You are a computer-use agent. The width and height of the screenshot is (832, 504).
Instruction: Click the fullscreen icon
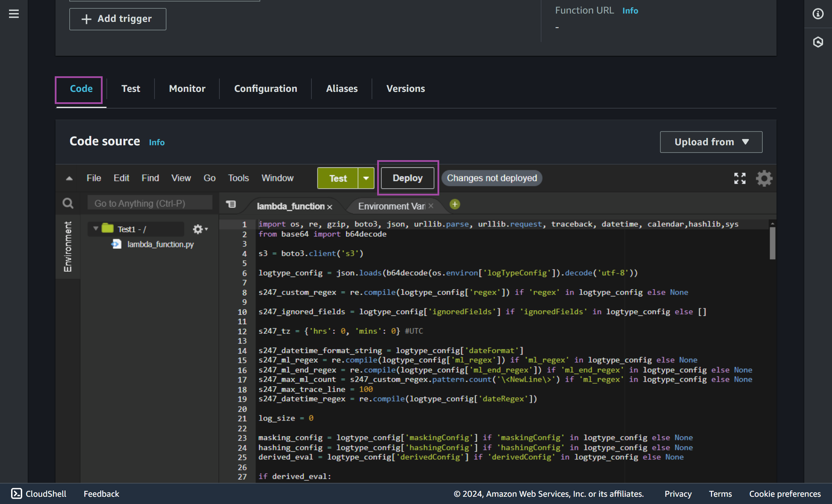point(740,178)
